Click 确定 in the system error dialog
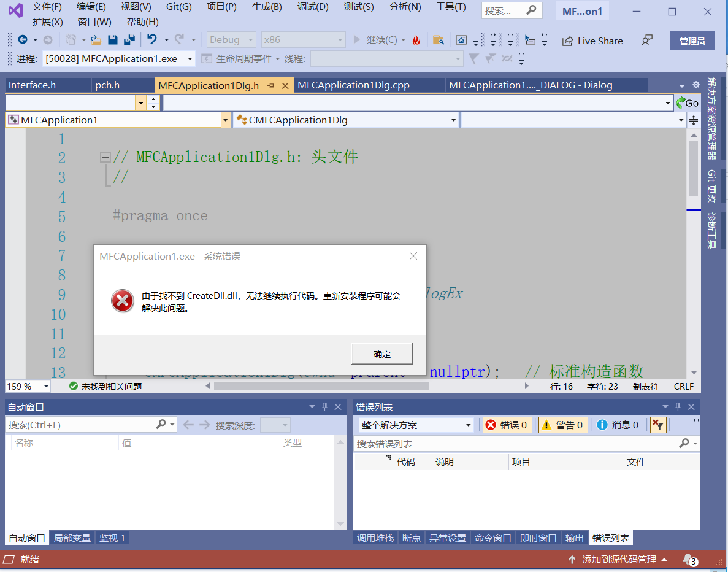 tap(381, 354)
